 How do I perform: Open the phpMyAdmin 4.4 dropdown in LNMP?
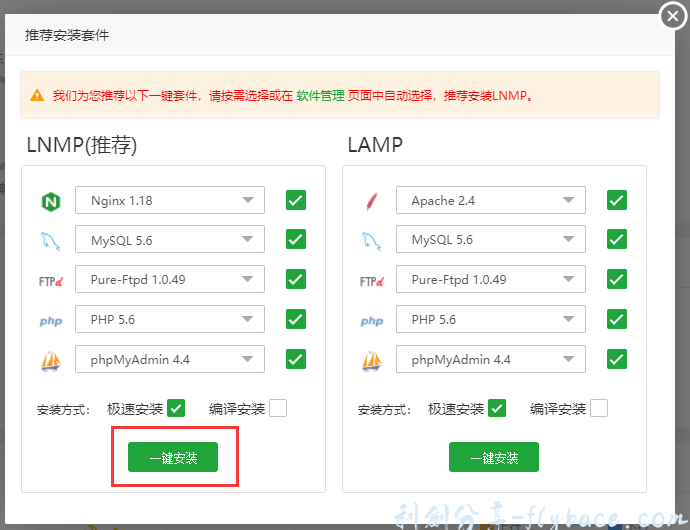tap(169, 359)
